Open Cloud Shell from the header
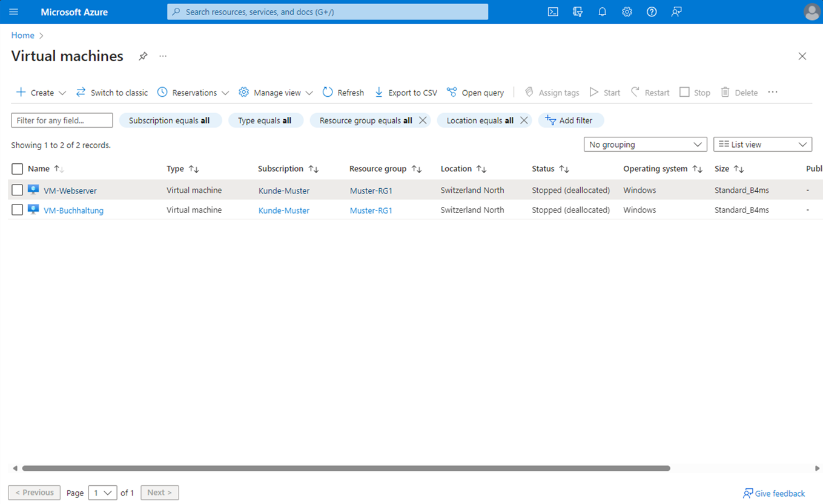823x504 pixels. pos(553,12)
